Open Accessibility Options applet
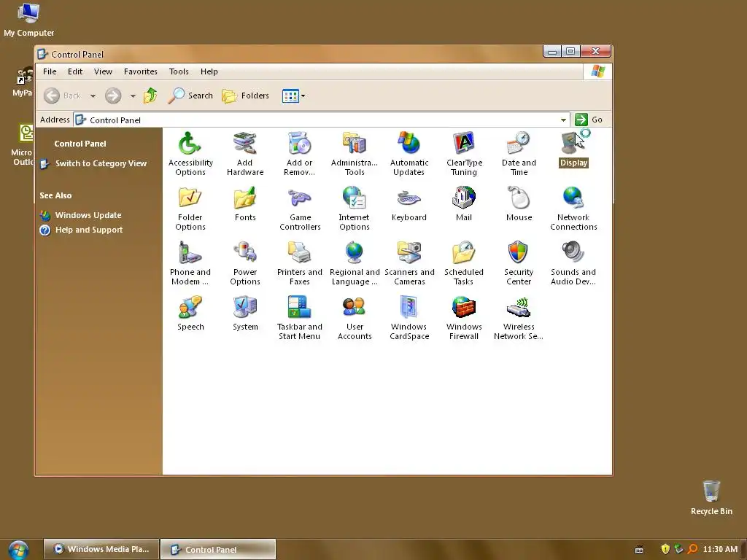Viewport: 747px width, 560px height. tap(190, 153)
